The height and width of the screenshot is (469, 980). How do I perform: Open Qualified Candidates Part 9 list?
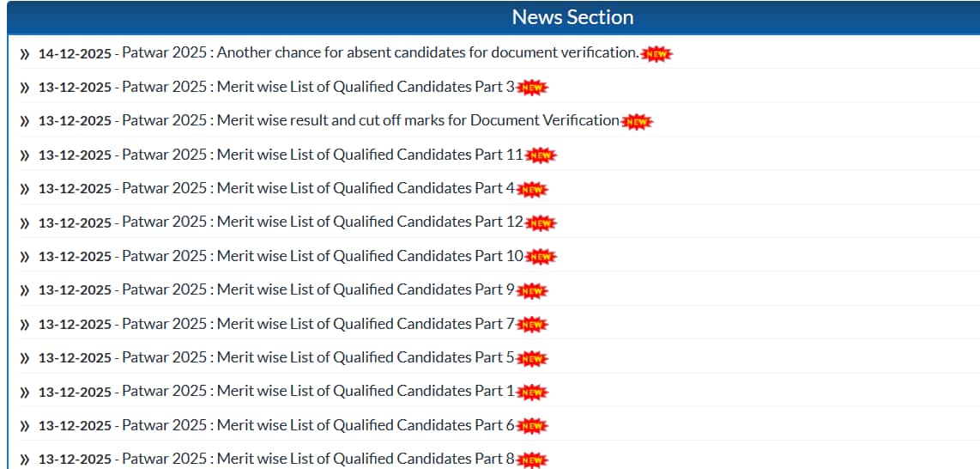[x=318, y=289]
